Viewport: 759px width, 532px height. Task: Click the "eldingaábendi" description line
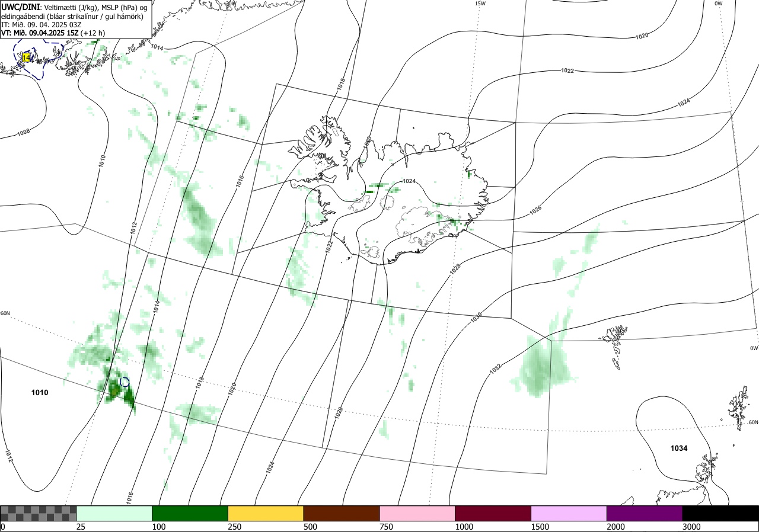72,16
